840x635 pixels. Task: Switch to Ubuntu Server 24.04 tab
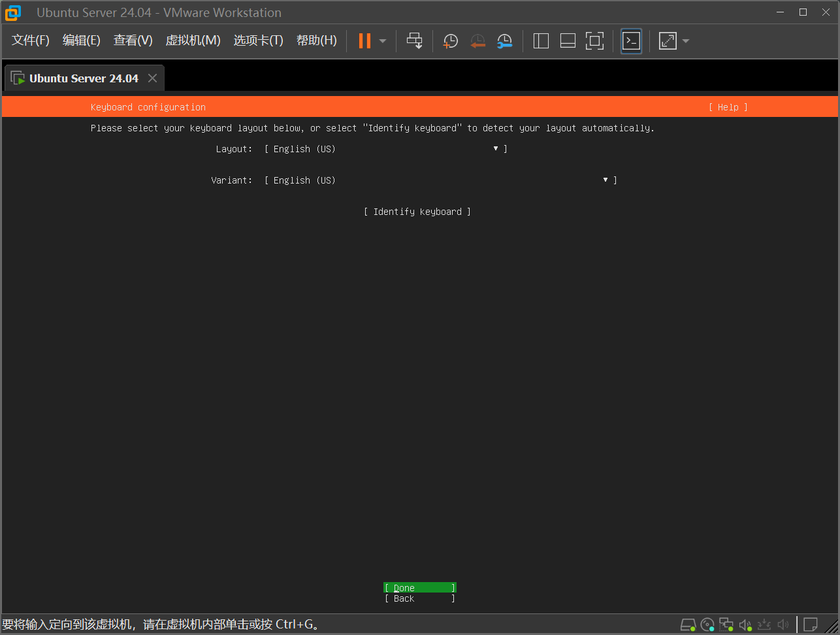pyautogui.click(x=84, y=78)
